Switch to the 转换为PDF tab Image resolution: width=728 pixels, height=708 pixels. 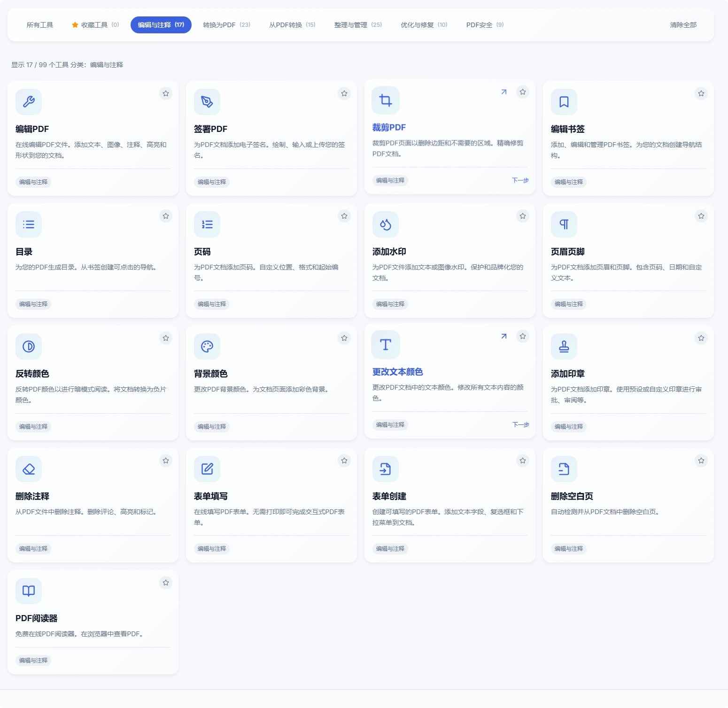pos(226,25)
